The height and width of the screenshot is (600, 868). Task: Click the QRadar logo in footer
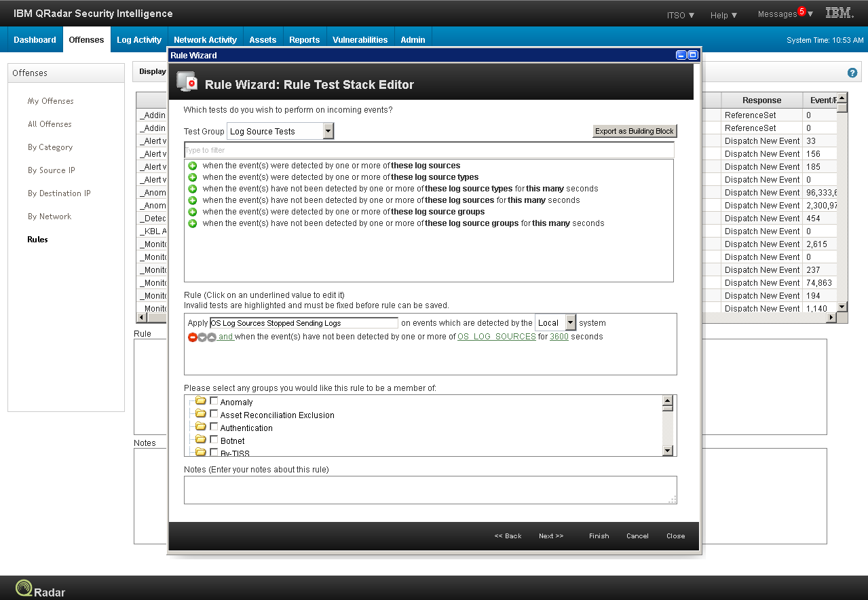(41, 589)
